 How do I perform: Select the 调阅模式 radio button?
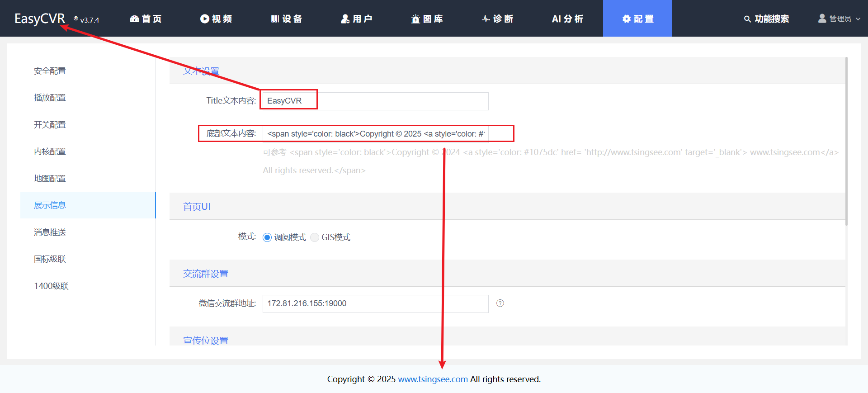pyautogui.click(x=267, y=237)
